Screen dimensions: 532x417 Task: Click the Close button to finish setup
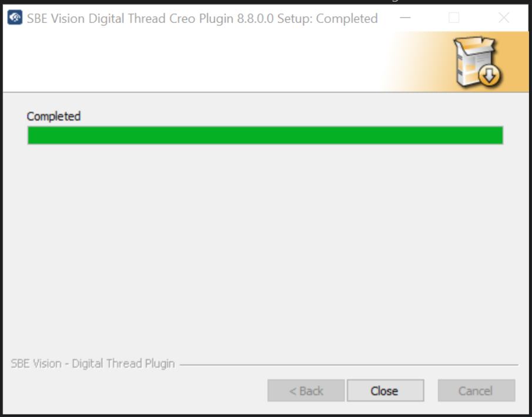tap(386, 391)
